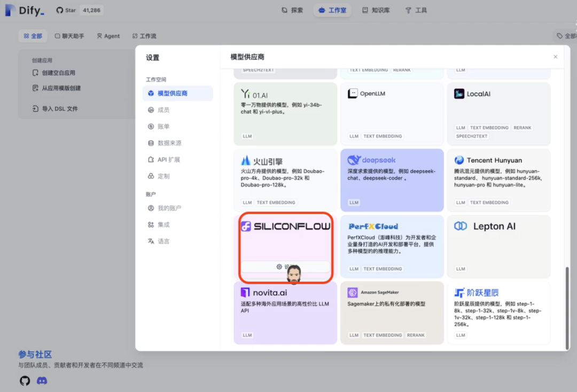Click the Lepton AI provider logo
This screenshot has height=392, width=577.
click(461, 226)
